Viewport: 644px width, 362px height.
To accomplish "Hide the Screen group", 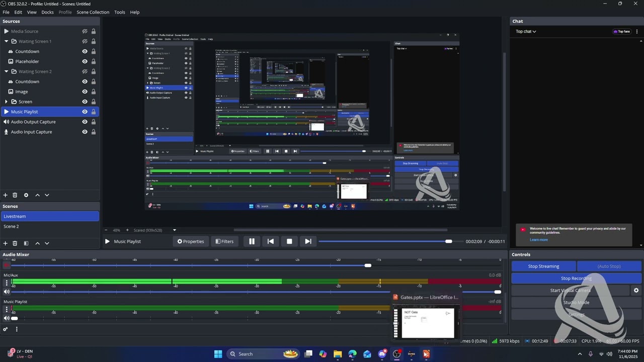I will click(85, 102).
